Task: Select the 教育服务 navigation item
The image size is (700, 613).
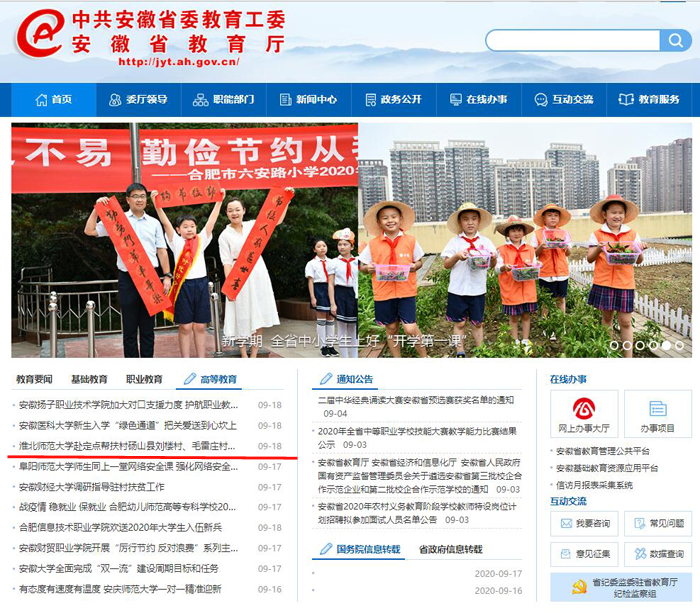Action: (x=649, y=100)
